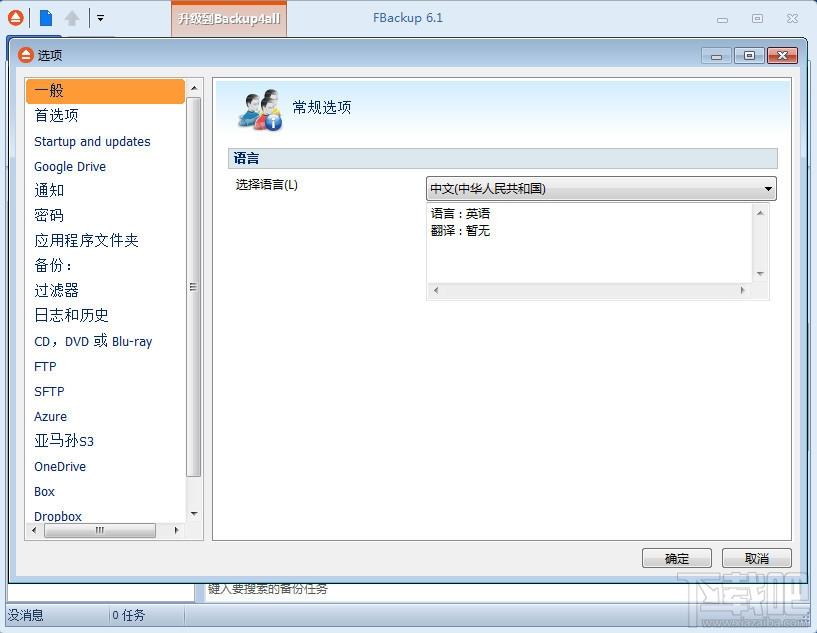Minimize the 选项 dialog

click(716, 56)
